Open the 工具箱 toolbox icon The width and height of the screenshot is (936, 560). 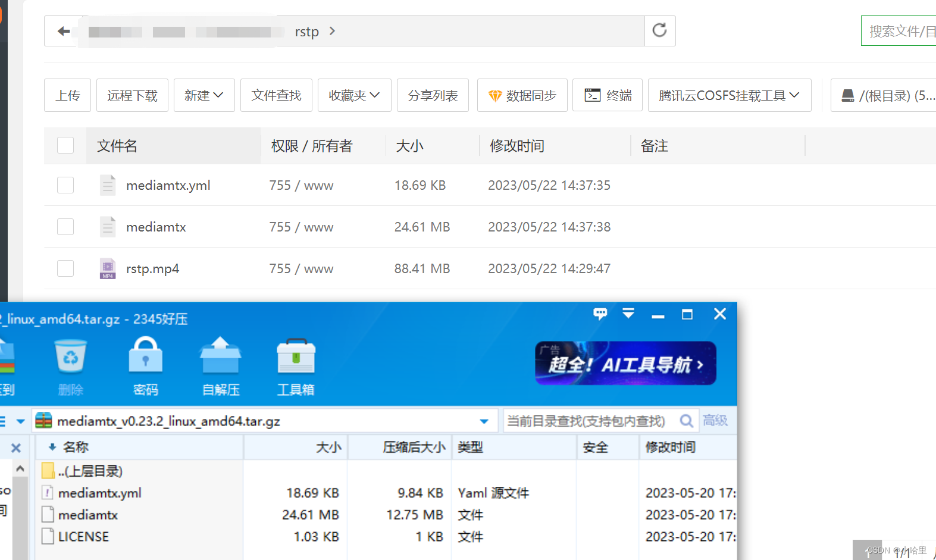296,367
